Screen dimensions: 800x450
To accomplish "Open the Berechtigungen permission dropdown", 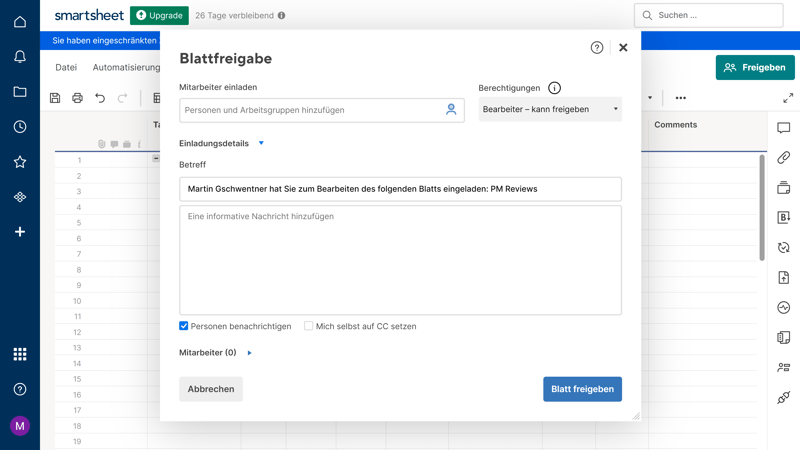I will [x=550, y=109].
